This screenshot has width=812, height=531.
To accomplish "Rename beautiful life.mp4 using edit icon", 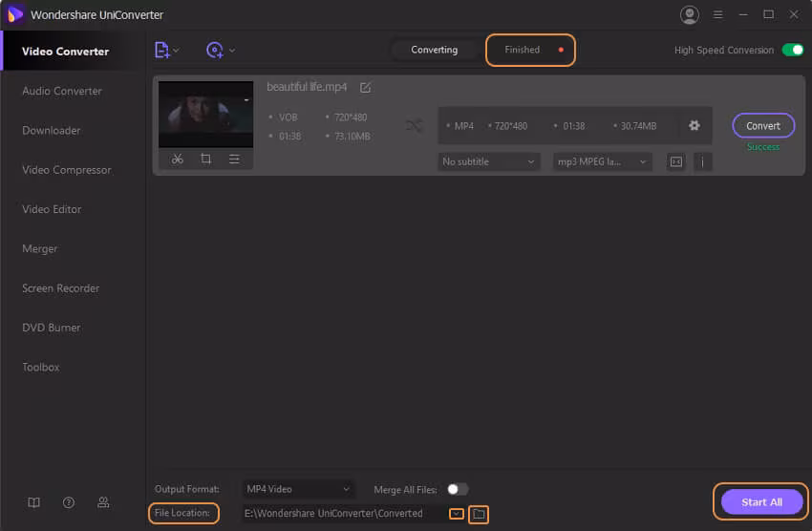I will (365, 88).
